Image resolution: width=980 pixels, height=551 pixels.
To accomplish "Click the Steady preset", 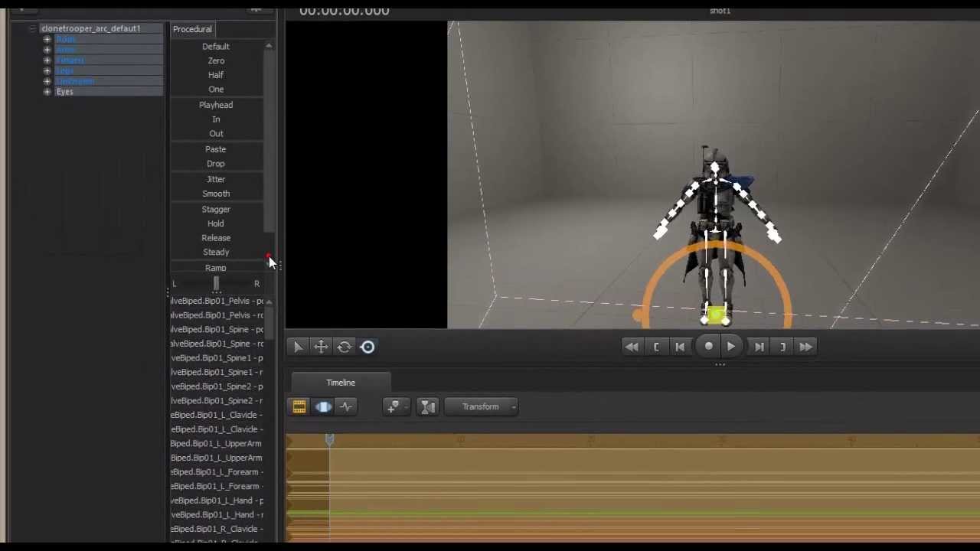I will pyautogui.click(x=216, y=252).
